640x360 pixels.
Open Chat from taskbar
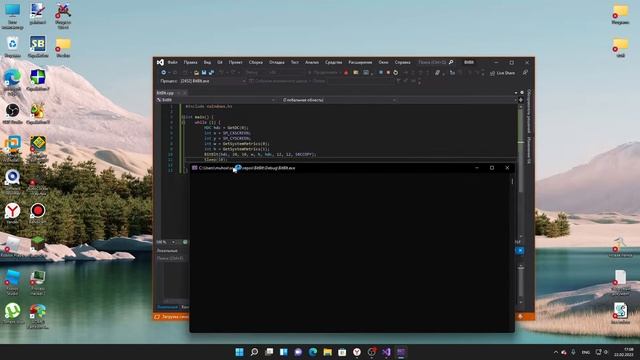298,352
